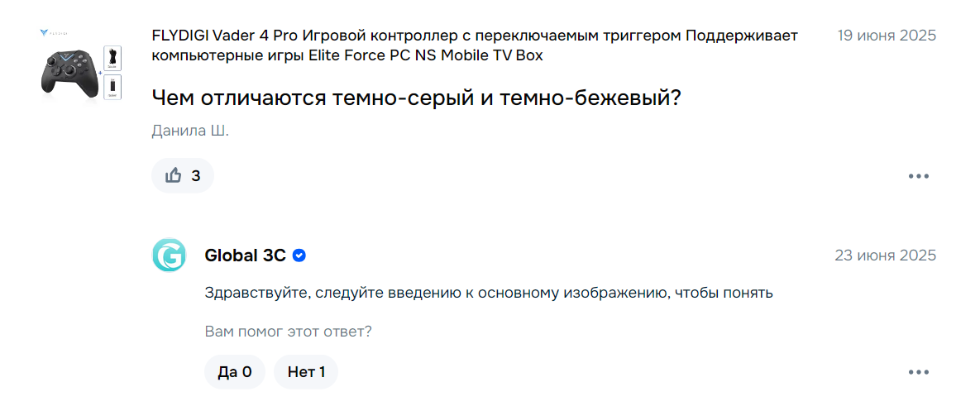Viewport: 980px width, 406px height.
Task: Click the answer date 23 июня 2025
Action: (886, 256)
